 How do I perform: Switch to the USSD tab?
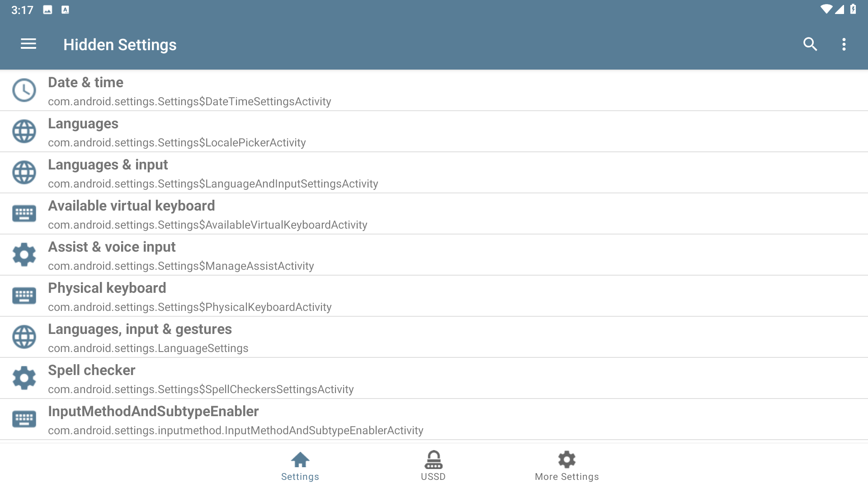pyautogui.click(x=433, y=466)
